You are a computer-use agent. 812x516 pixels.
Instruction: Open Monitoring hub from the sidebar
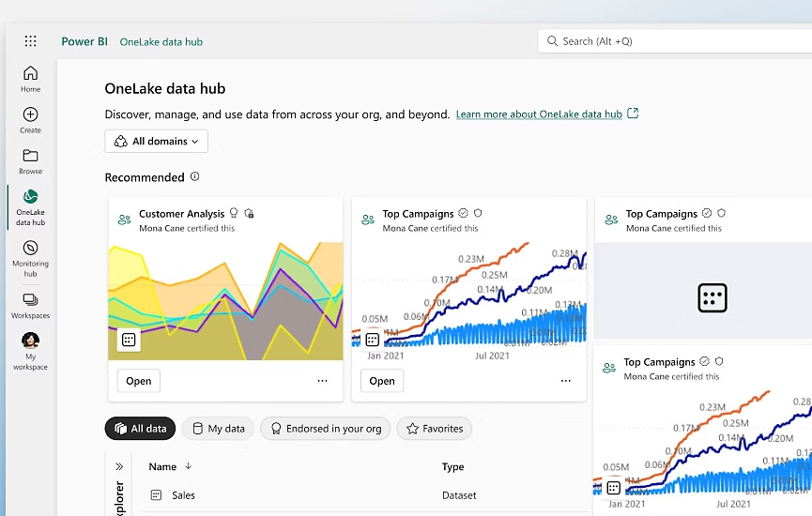(30, 249)
